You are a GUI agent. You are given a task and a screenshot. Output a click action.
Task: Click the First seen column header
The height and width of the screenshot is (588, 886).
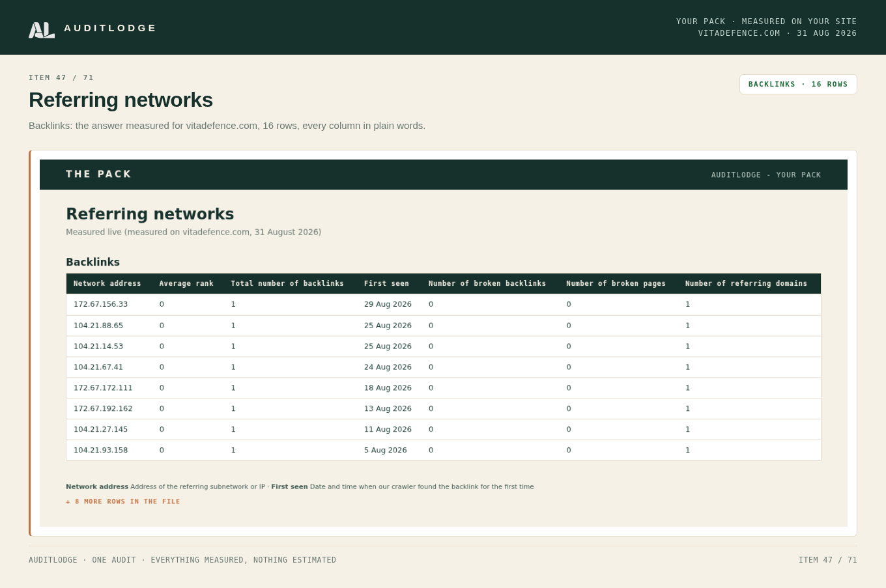(x=386, y=283)
